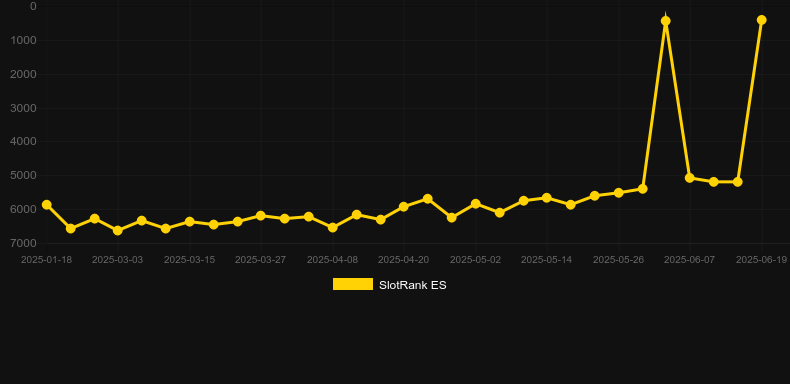Screen dimensions: 790x384
Task: Select the data point above 2025-06-07
Action: point(690,177)
